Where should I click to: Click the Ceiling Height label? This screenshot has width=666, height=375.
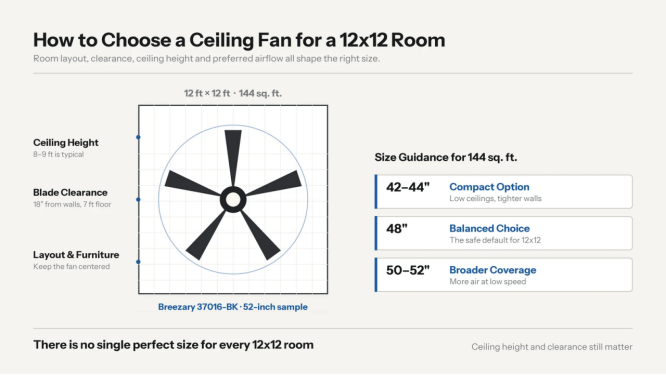coord(66,143)
